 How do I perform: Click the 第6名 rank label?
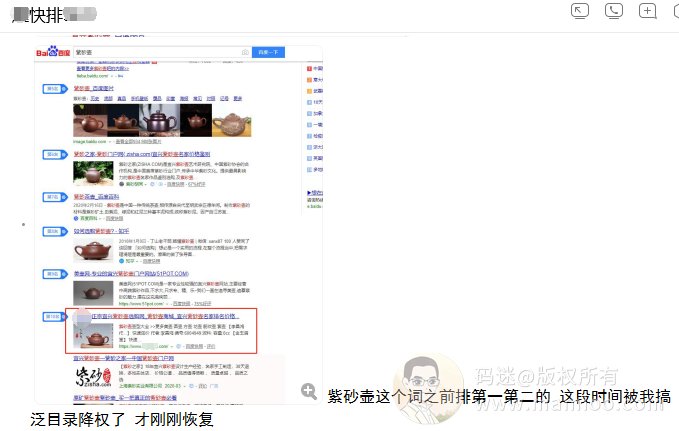coord(53,155)
